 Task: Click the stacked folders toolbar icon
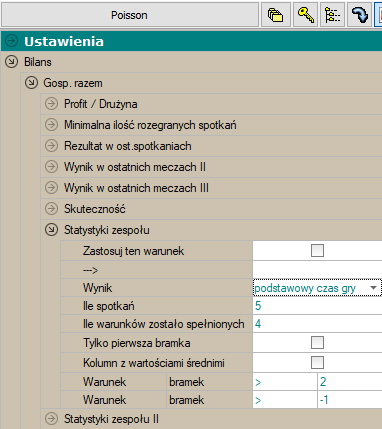click(276, 15)
